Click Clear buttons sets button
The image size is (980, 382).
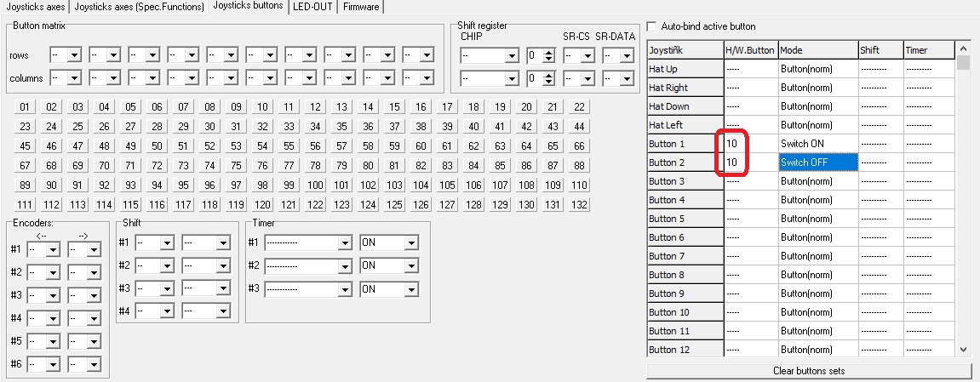click(x=809, y=371)
